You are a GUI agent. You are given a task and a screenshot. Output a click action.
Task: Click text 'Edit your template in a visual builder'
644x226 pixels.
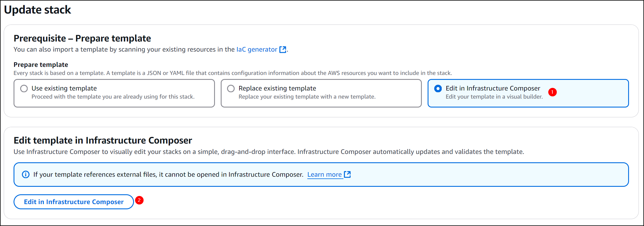point(494,97)
